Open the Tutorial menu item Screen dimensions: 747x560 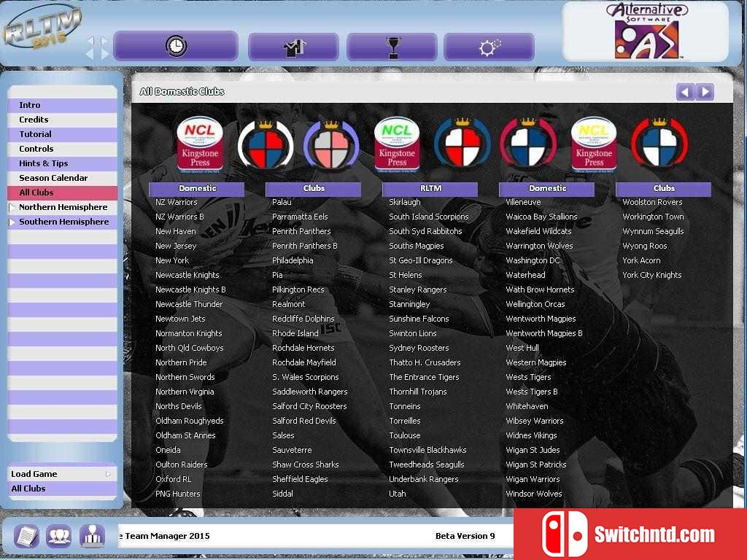click(63, 134)
